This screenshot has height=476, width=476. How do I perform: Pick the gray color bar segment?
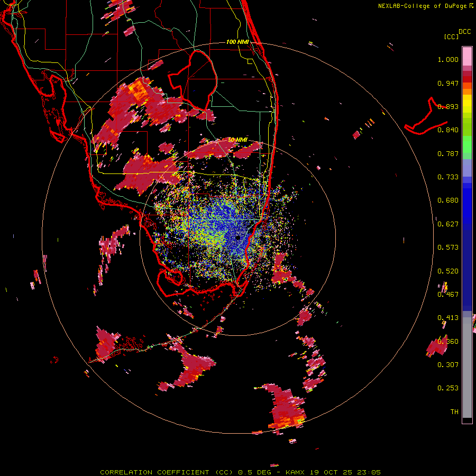pyautogui.click(x=467, y=368)
